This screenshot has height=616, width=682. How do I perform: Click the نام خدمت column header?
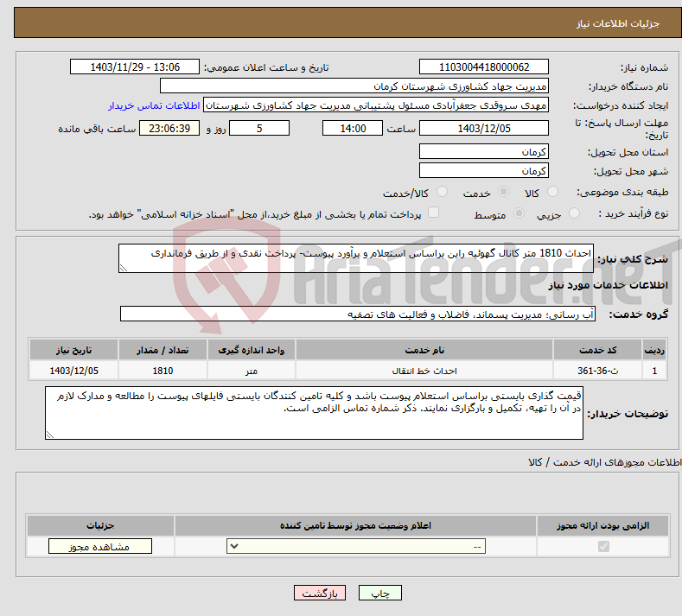[x=424, y=350]
